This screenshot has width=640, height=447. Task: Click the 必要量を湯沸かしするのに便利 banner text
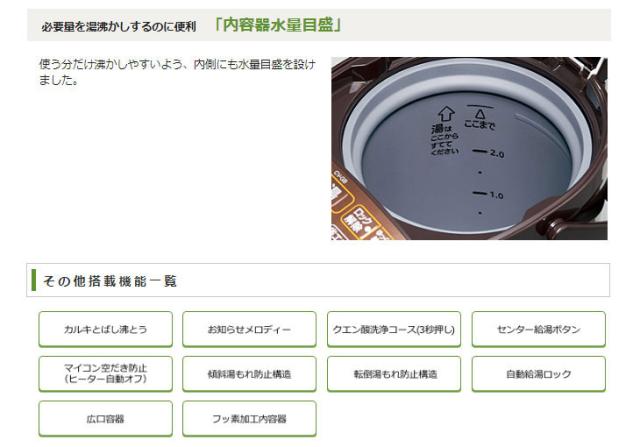(119, 27)
